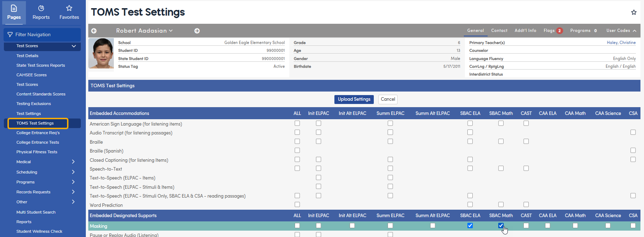Open Test Scores sub-page under Test Scores

(27, 84)
